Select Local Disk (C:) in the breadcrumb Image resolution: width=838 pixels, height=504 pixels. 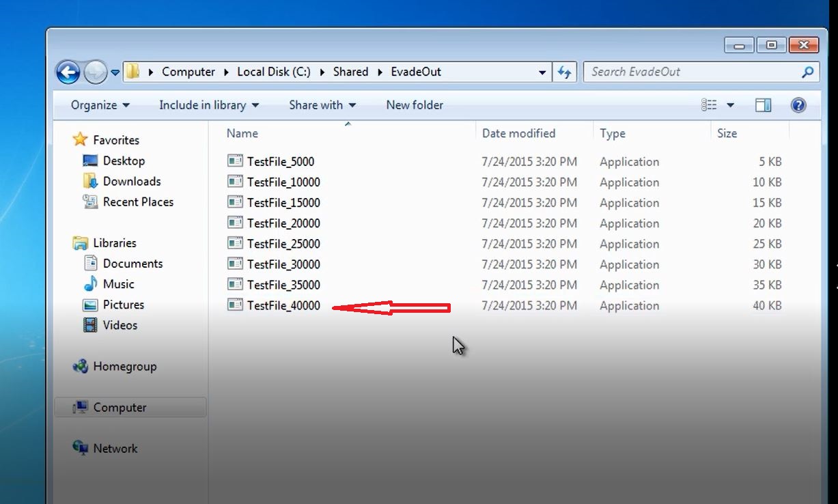(273, 72)
